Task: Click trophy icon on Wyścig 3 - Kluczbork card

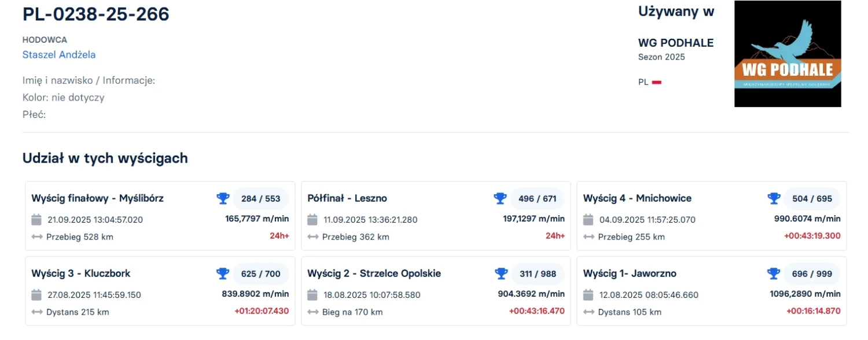Action: click(x=223, y=274)
